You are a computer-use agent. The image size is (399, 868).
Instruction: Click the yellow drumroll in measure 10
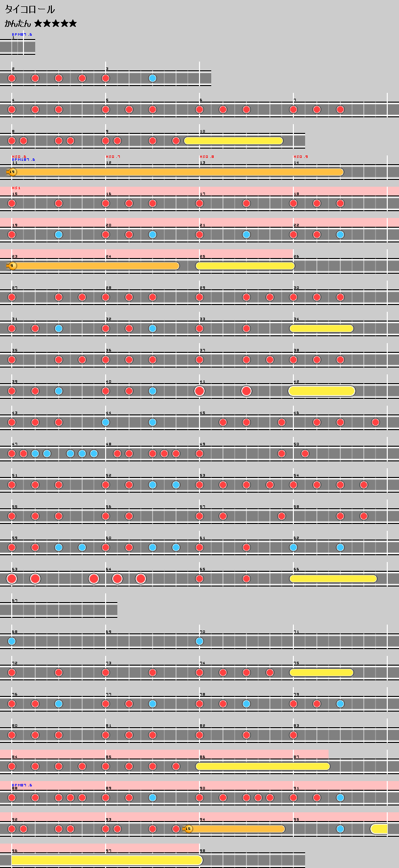coord(233,141)
